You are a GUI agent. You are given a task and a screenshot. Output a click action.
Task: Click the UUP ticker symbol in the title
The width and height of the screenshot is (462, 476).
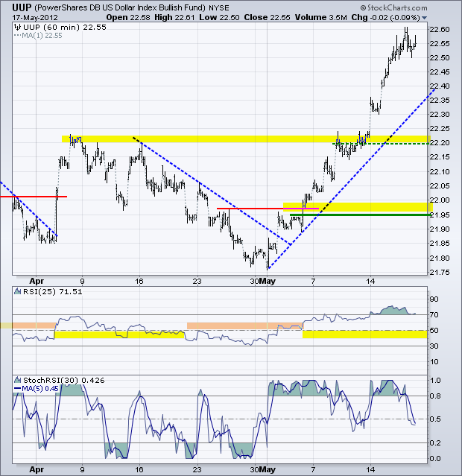click(x=22, y=7)
